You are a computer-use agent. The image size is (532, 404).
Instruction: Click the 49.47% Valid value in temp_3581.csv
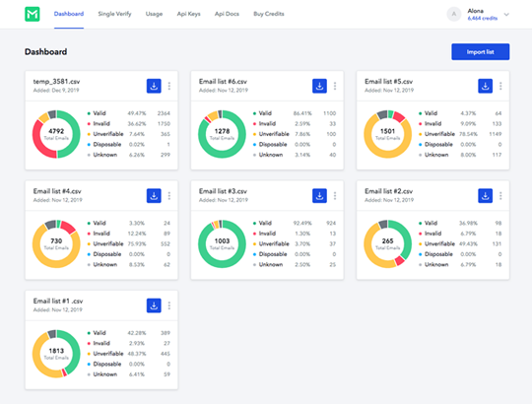coord(137,113)
